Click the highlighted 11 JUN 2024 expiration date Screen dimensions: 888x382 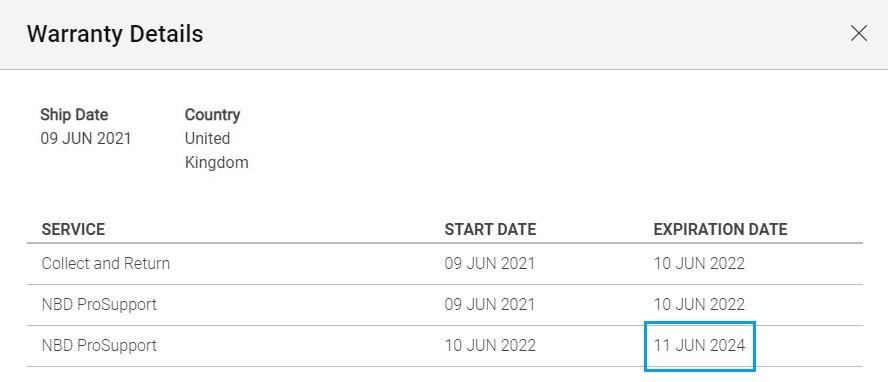tap(699, 345)
